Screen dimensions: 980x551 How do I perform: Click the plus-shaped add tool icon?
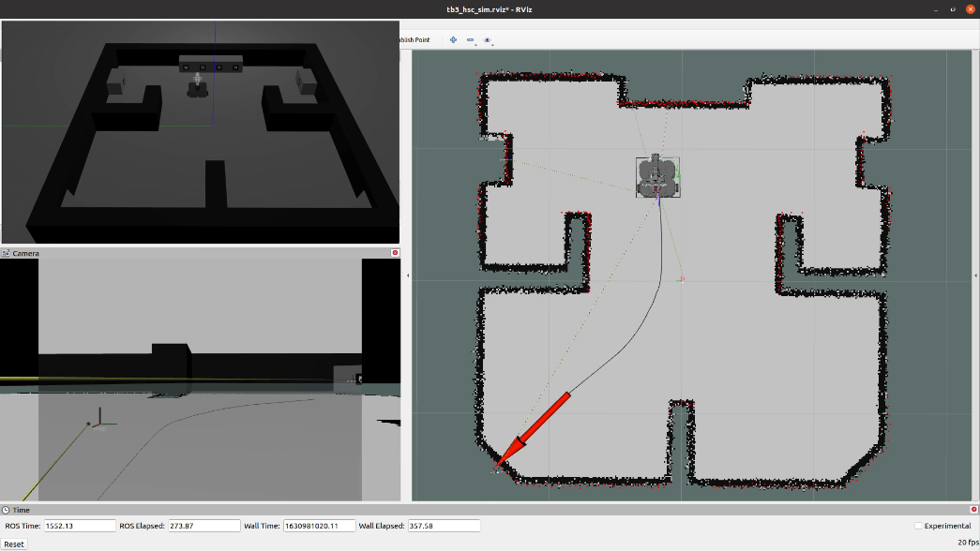point(454,40)
